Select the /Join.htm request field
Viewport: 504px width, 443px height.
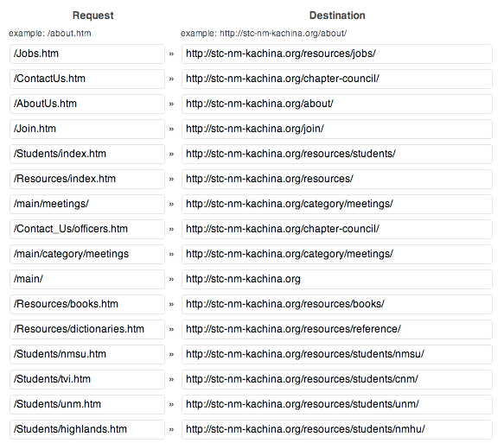click(x=87, y=129)
